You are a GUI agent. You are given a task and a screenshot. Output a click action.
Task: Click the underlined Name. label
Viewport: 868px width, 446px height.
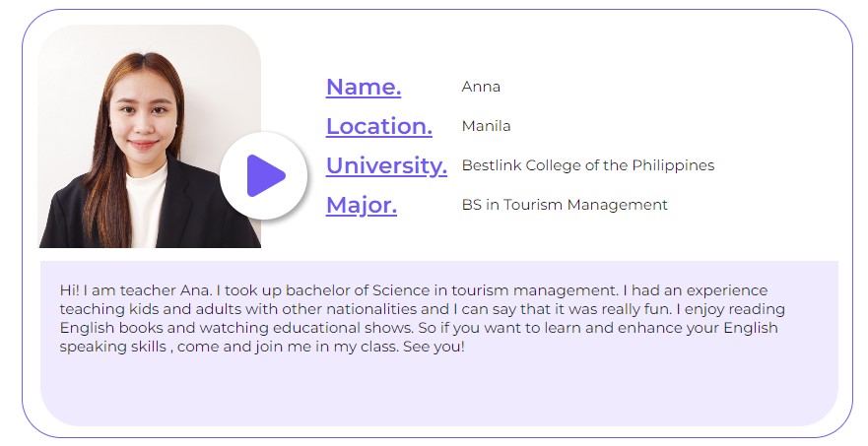click(x=364, y=87)
